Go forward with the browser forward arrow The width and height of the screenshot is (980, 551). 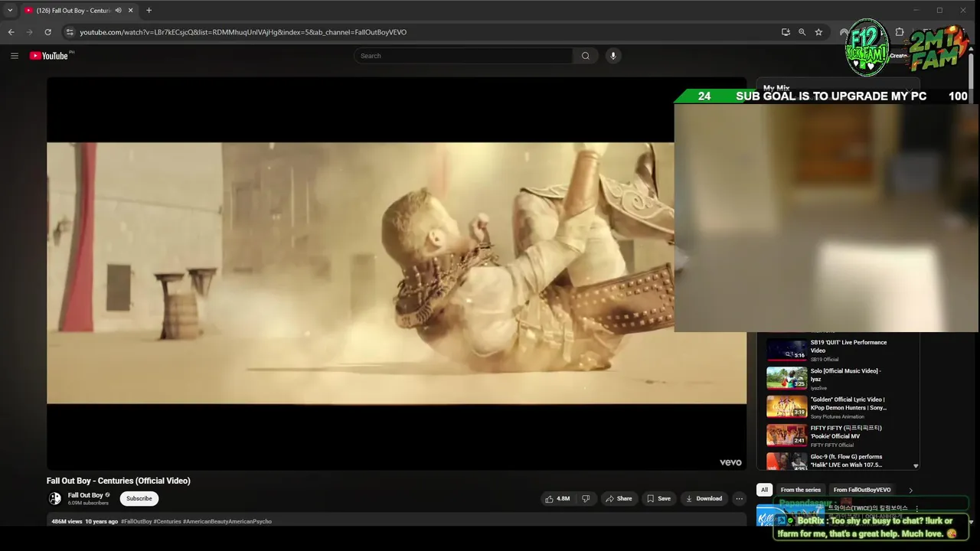tap(29, 32)
